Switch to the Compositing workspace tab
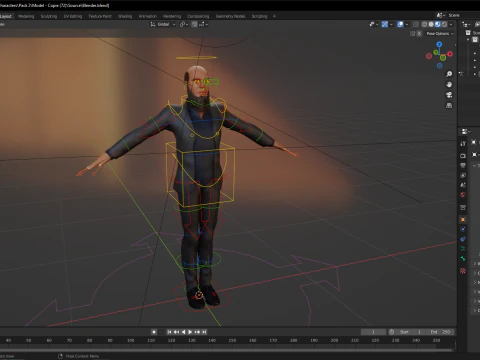 [x=198, y=16]
